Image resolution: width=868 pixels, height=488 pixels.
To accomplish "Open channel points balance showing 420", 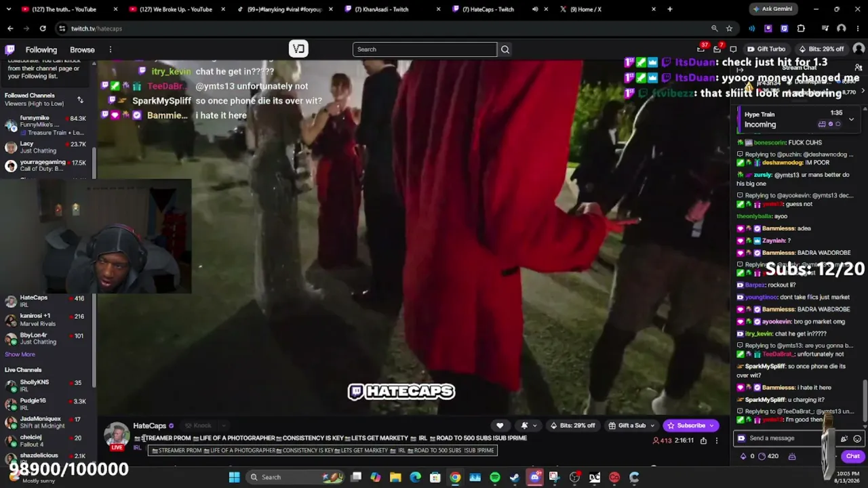I will (x=768, y=456).
